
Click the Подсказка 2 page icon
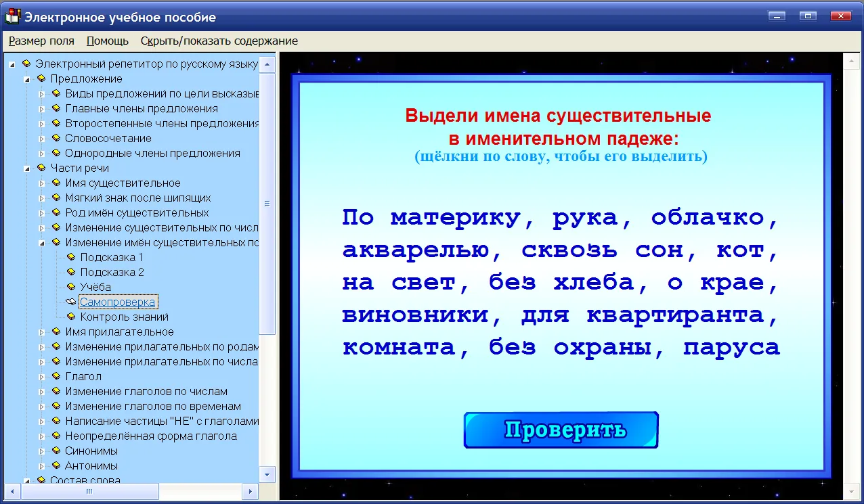pyautogui.click(x=71, y=272)
